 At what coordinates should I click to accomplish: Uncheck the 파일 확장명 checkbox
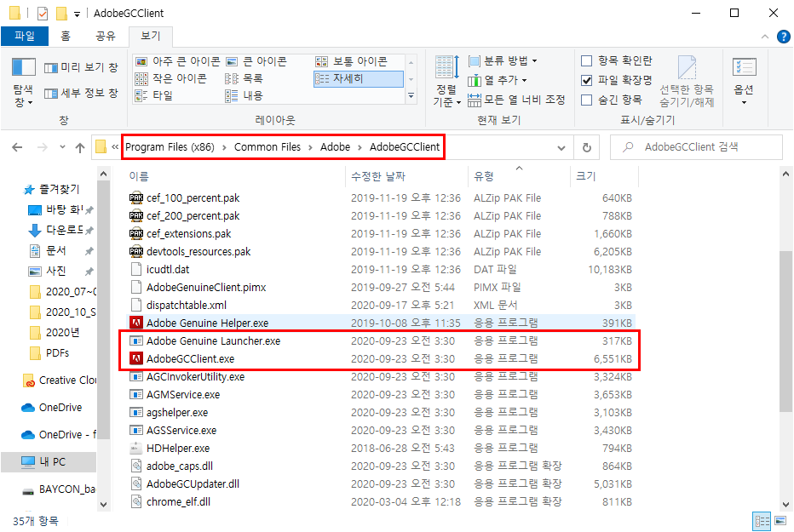(x=586, y=80)
